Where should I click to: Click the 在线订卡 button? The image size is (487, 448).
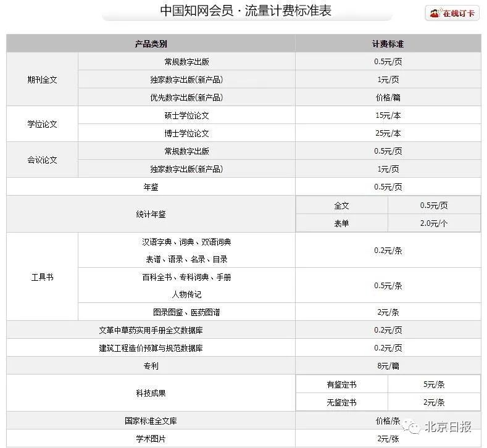[452, 13]
